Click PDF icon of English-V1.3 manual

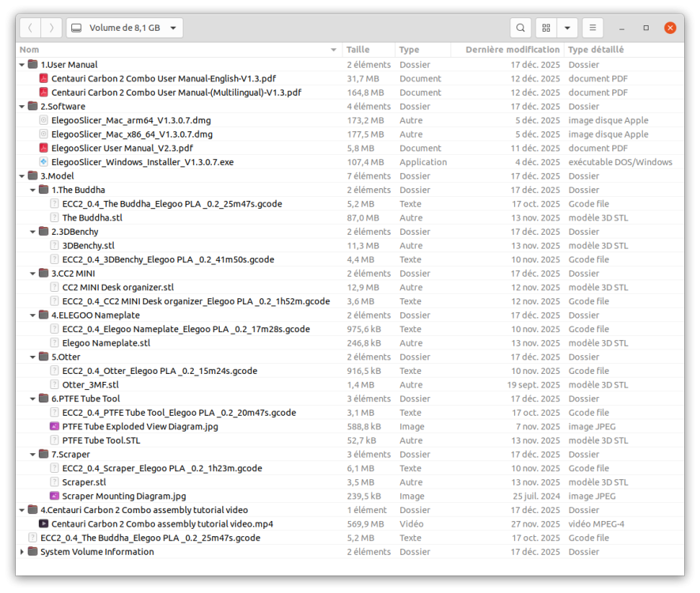[44, 78]
